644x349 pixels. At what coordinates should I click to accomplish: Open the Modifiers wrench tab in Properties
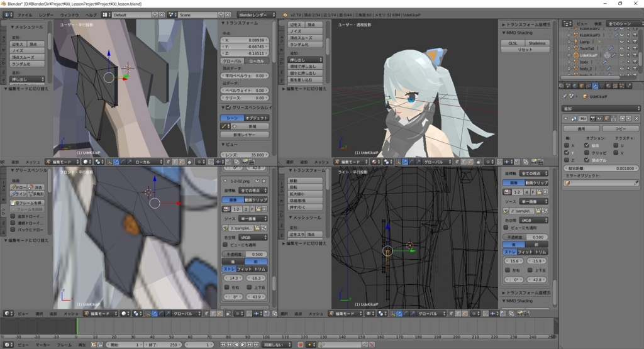tap(595, 86)
